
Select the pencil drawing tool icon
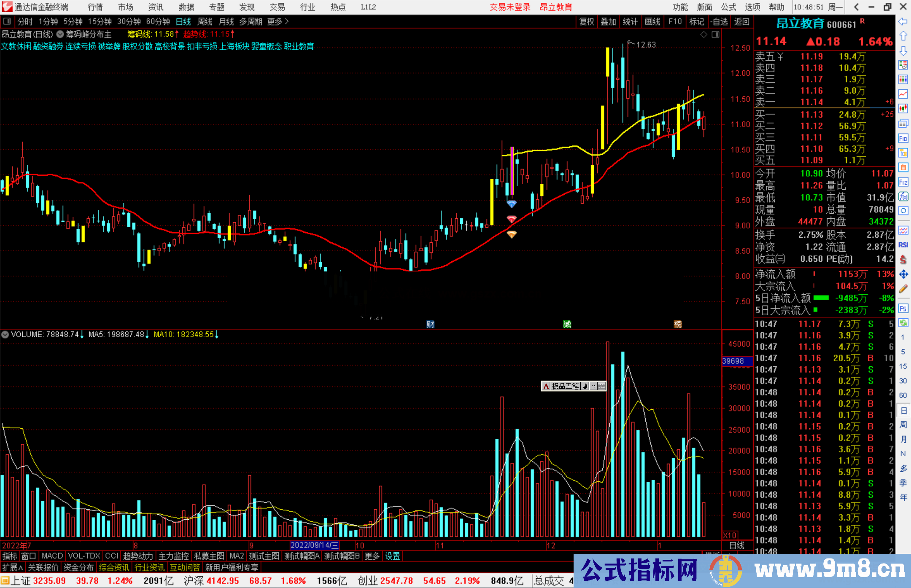click(x=903, y=289)
